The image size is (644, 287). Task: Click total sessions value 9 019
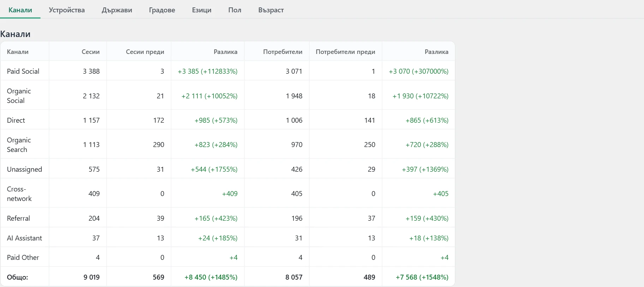point(91,277)
